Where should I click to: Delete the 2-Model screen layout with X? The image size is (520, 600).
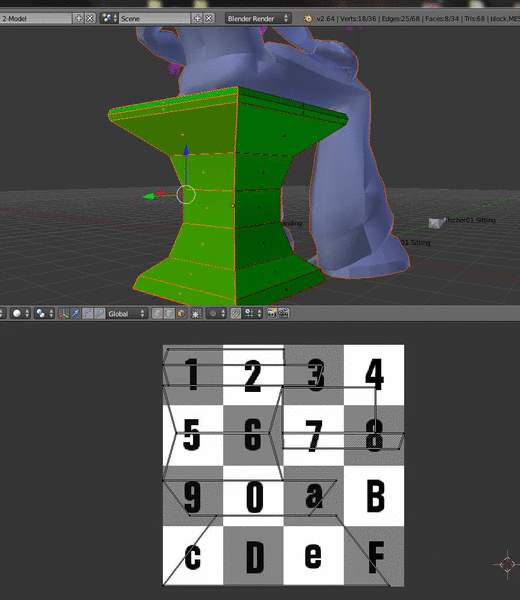coord(90,18)
